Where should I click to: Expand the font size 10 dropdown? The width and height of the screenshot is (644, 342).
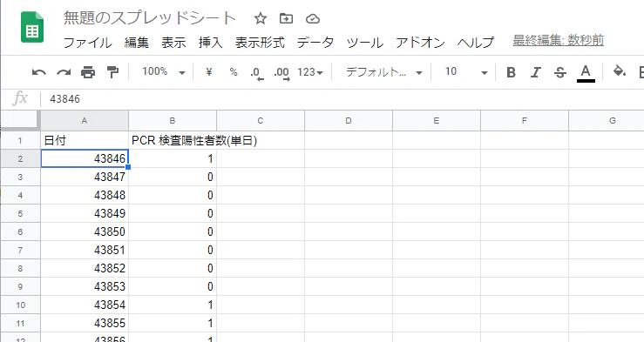466,72
